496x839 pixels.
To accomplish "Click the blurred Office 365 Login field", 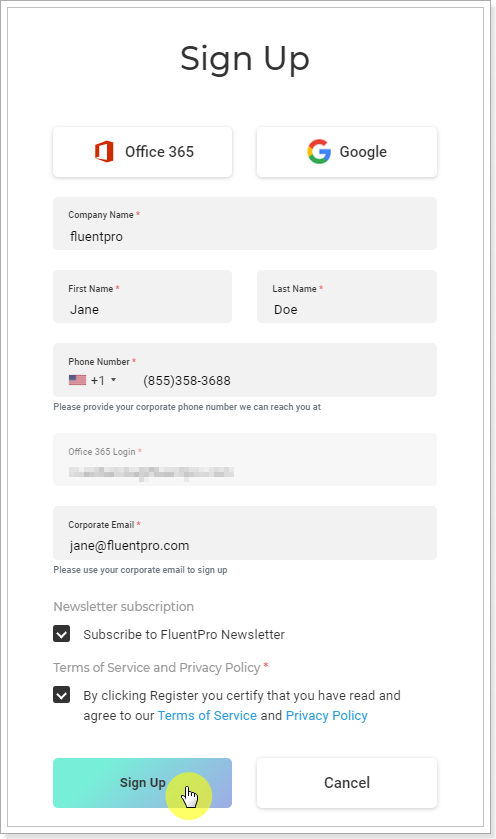I will (x=245, y=460).
